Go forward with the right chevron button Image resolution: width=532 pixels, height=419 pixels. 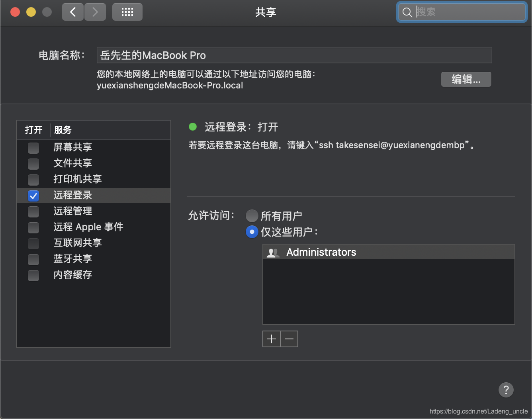95,12
